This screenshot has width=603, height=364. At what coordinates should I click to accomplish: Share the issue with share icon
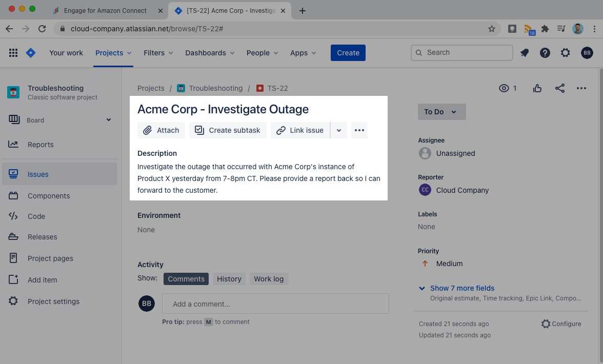(x=560, y=88)
